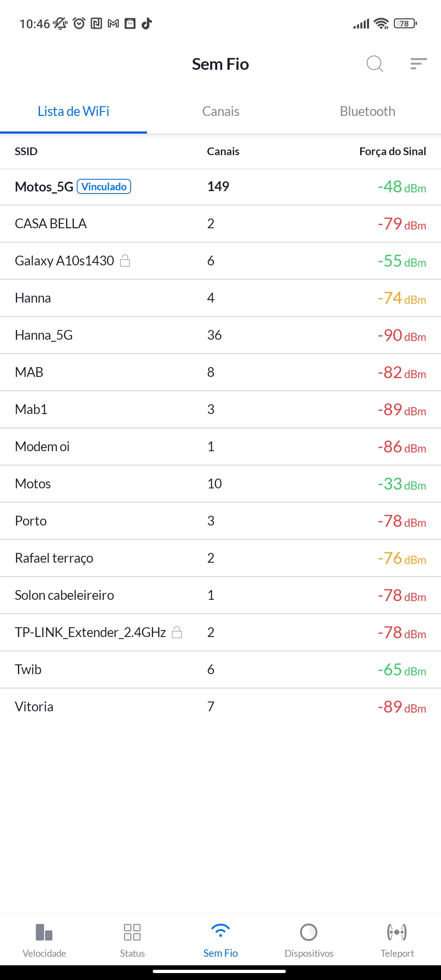The width and height of the screenshot is (441, 980).
Task: Tap the Vinculado badge on Motos_5G
Action: coord(104,187)
